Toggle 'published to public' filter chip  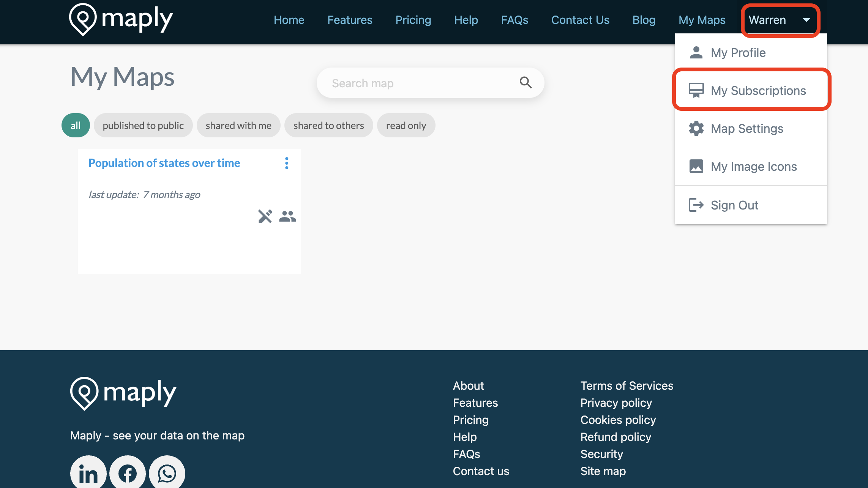(x=143, y=126)
